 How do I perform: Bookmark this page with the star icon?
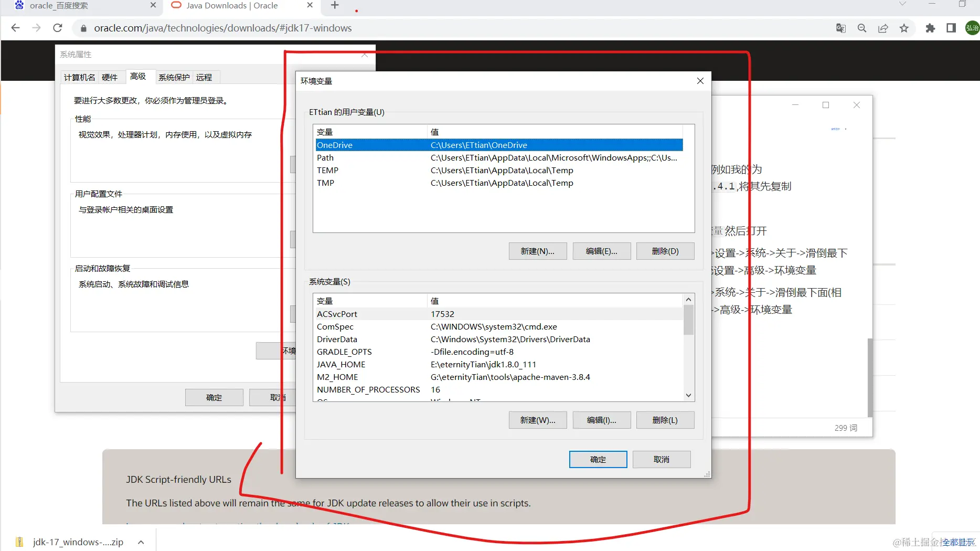(x=904, y=28)
